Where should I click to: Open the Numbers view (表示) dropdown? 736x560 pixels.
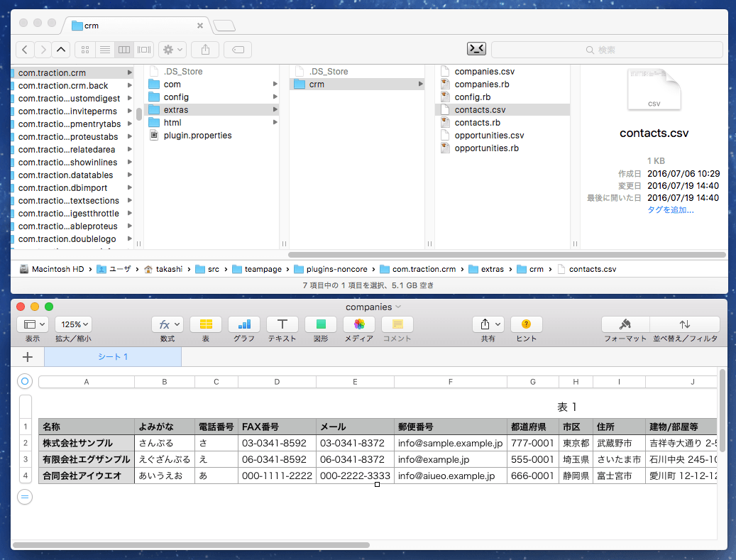click(x=33, y=324)
